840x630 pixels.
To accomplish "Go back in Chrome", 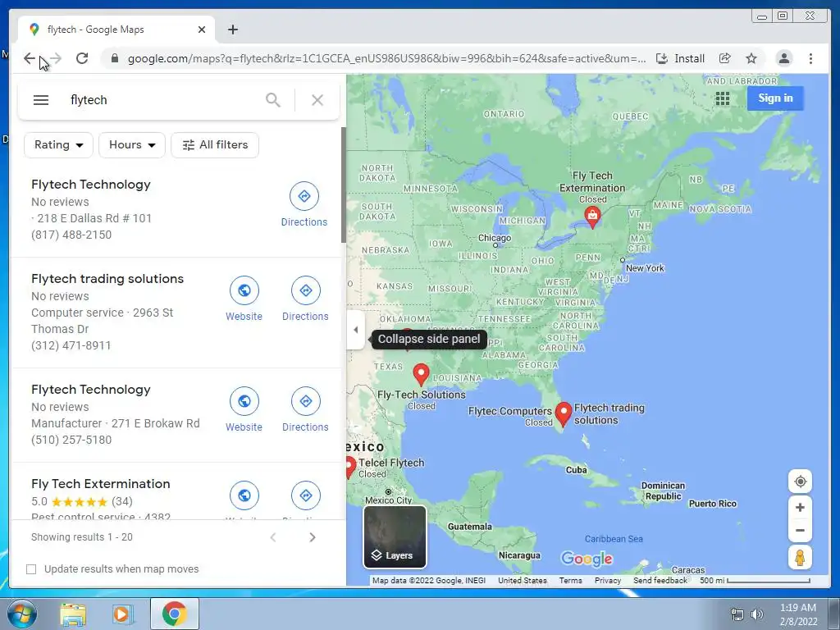I will [29, 58].
